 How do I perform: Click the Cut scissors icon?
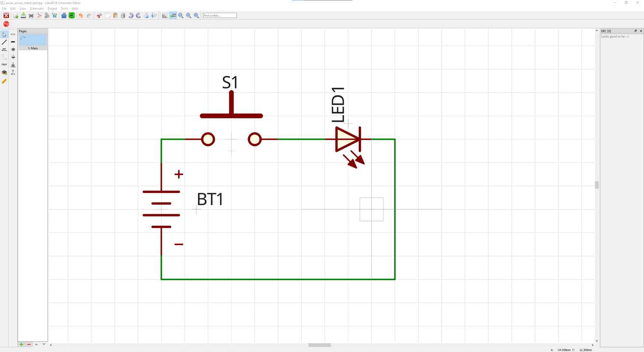[x=99, y=16]
